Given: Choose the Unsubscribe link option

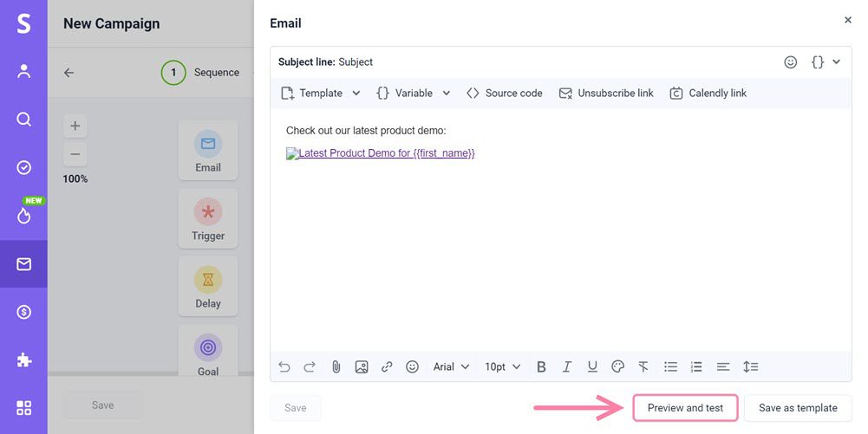Looking at the screenshot, I should tap(605, 93).
